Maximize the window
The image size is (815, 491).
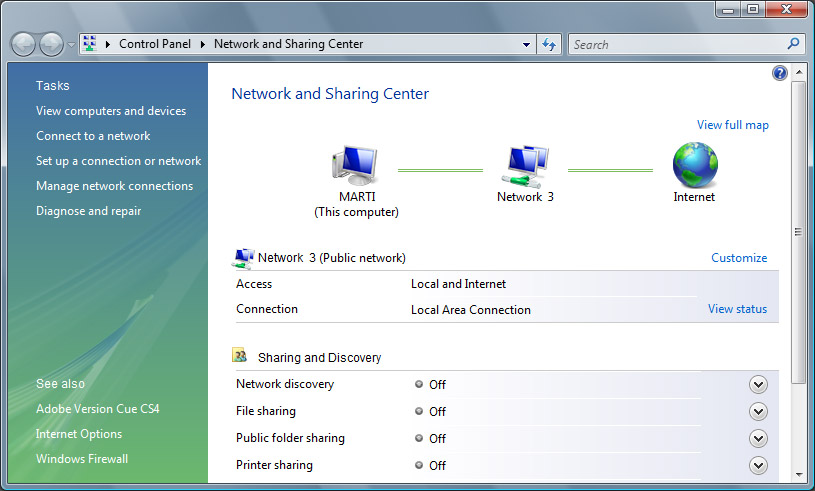coord(753,9)
